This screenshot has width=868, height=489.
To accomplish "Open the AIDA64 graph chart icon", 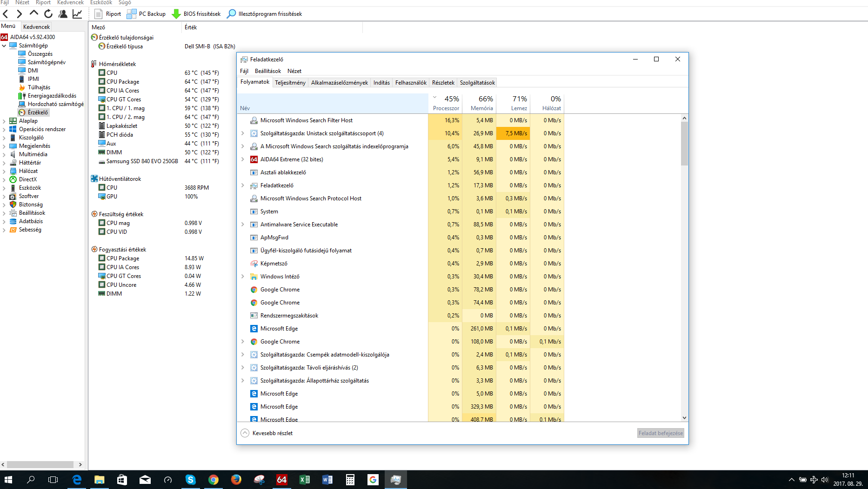I will pyautogui.click(x=77, y=14).
